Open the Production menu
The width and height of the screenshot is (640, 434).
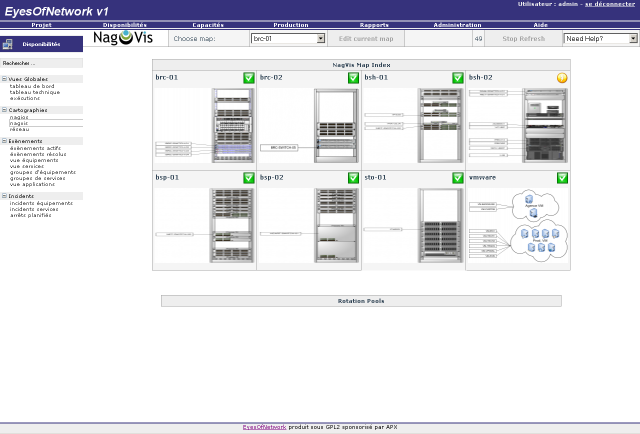pos(291,25)
